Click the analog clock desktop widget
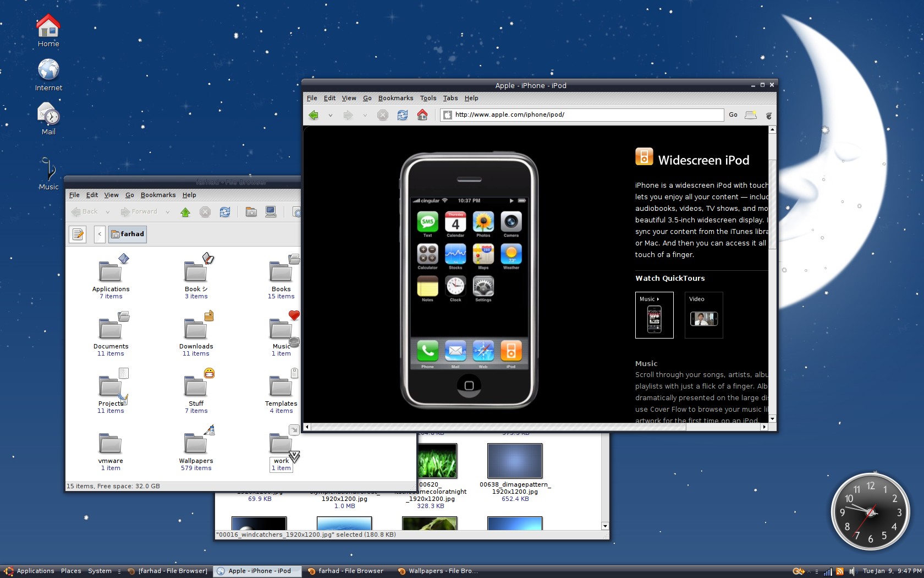The width and height of the screenshot is (924, 578). 870,512
